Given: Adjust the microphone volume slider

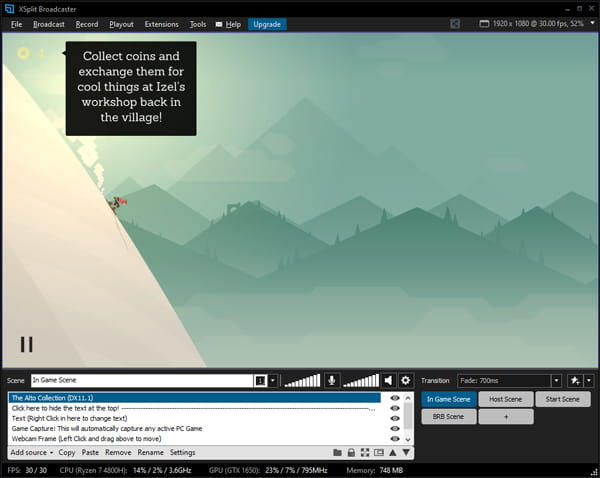Looking at the screenshot, I should (x=302, y=380).
